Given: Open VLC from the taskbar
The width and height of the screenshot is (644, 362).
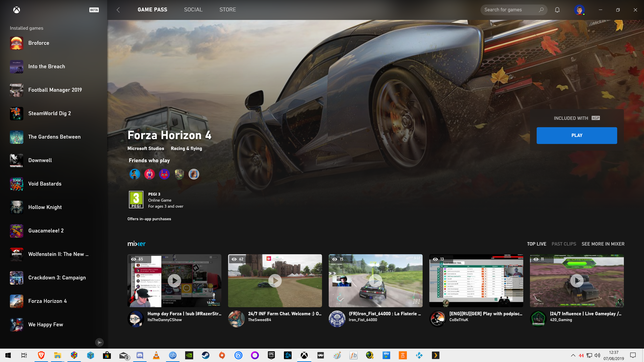Looking at the screenshot, I should click(156, 355).
